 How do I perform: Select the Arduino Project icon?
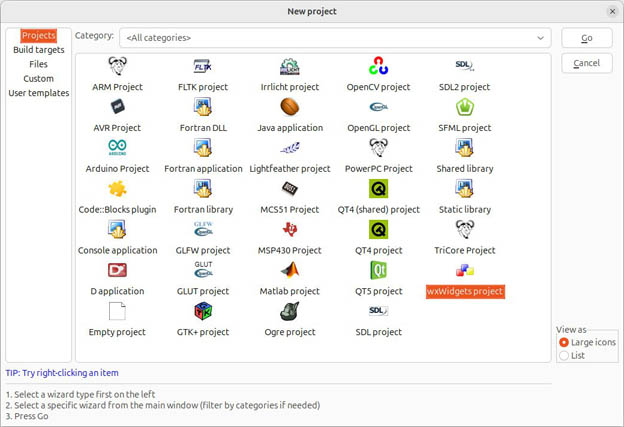117,148
